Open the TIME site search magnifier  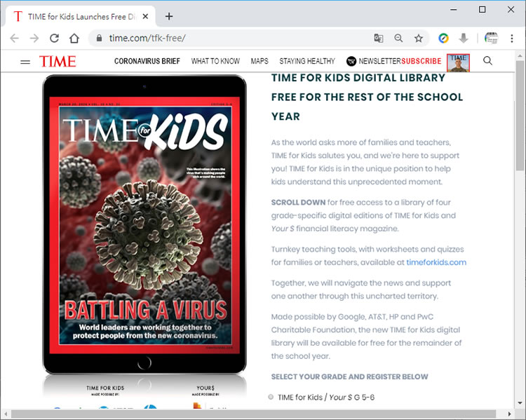tap(487, 61)
